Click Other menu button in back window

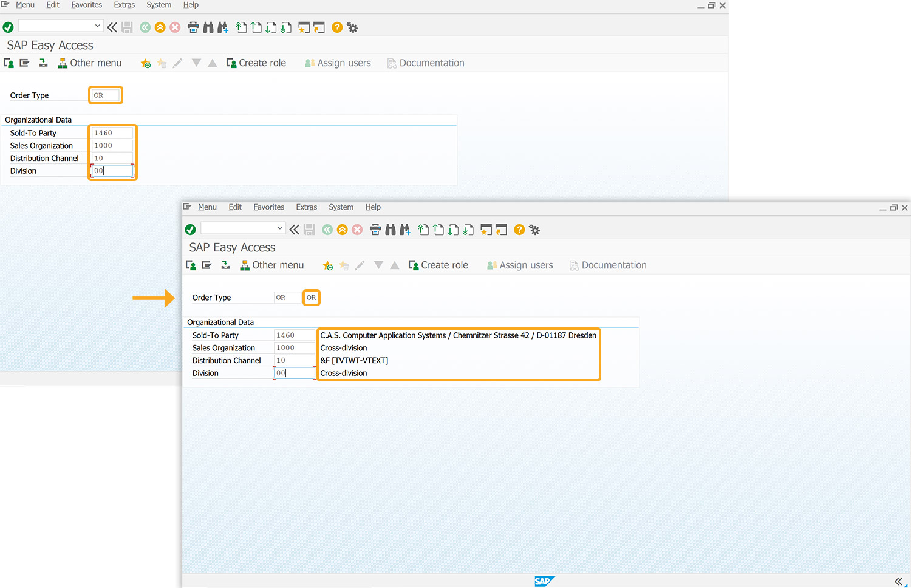(x=90, y=63)
